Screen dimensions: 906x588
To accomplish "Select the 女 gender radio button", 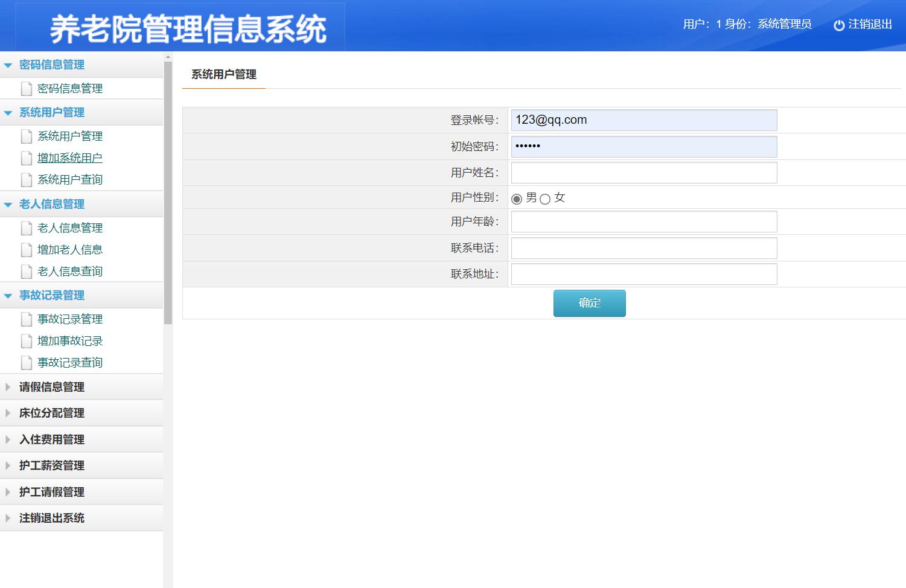I will click(546, 198).
